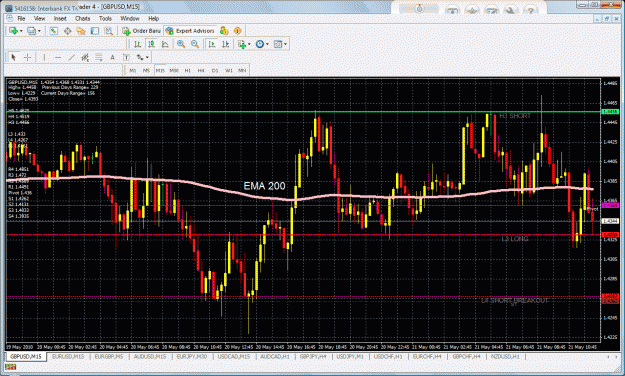The width and height of the screenshot is (625, 376).
Task: Switch to the NZDUSD,H1 chart tab
Action: point(505,356)
